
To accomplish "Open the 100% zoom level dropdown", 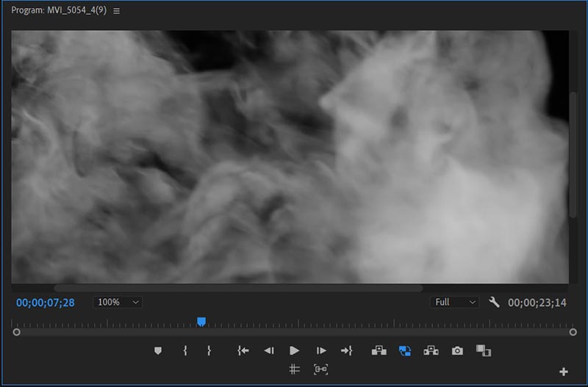I will (x=118, y=303).
